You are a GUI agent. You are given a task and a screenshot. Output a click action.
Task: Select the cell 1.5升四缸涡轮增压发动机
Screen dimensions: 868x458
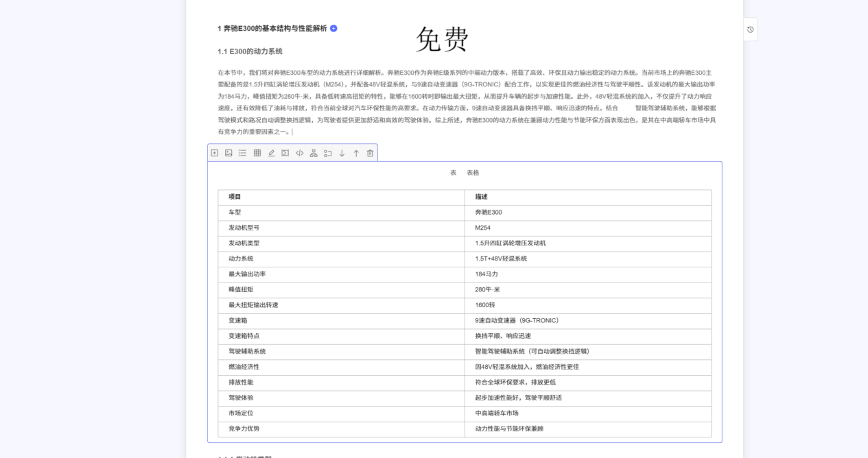588,243
